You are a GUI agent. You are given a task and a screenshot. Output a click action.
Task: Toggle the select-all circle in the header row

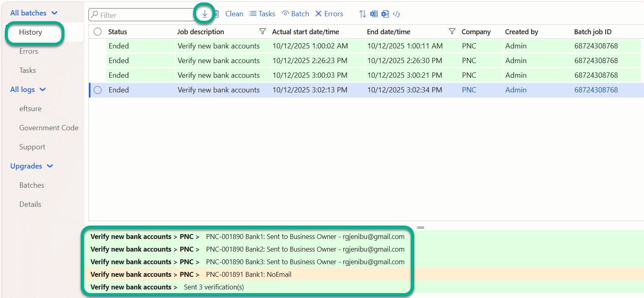(x=98, y=32)
